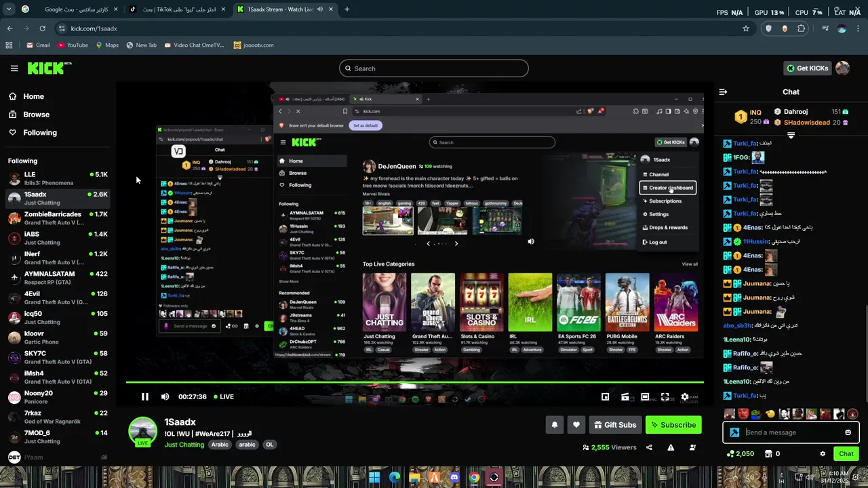Screen dimensions: 868x488
Task: Click the share stream icon
Action: pos(649,447)
